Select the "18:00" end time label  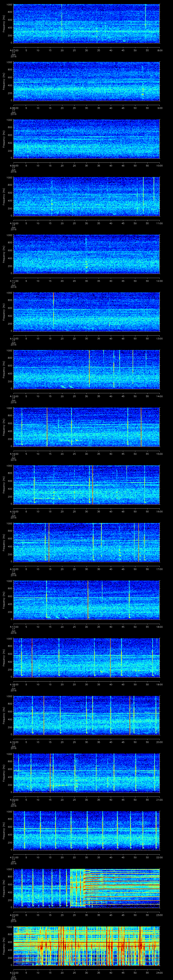coord(159,627)
